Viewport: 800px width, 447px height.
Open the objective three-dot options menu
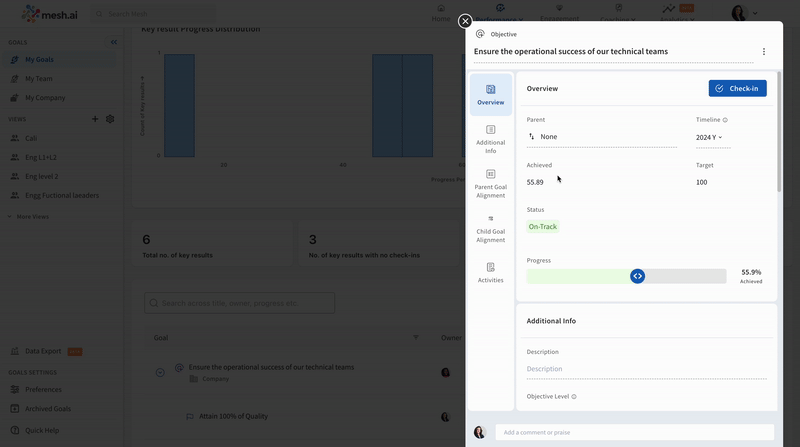tap(763, 52)
